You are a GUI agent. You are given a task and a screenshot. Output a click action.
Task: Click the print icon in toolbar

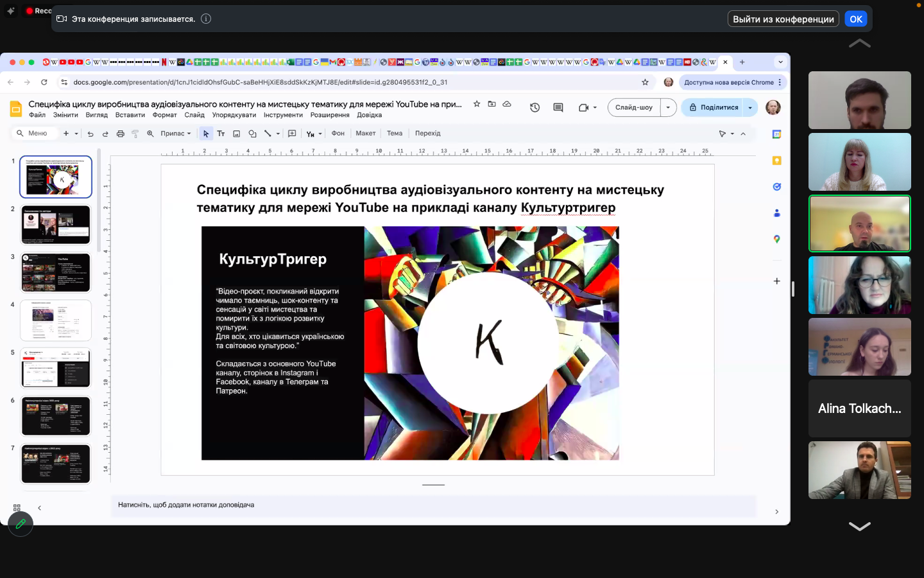[120, 134]
